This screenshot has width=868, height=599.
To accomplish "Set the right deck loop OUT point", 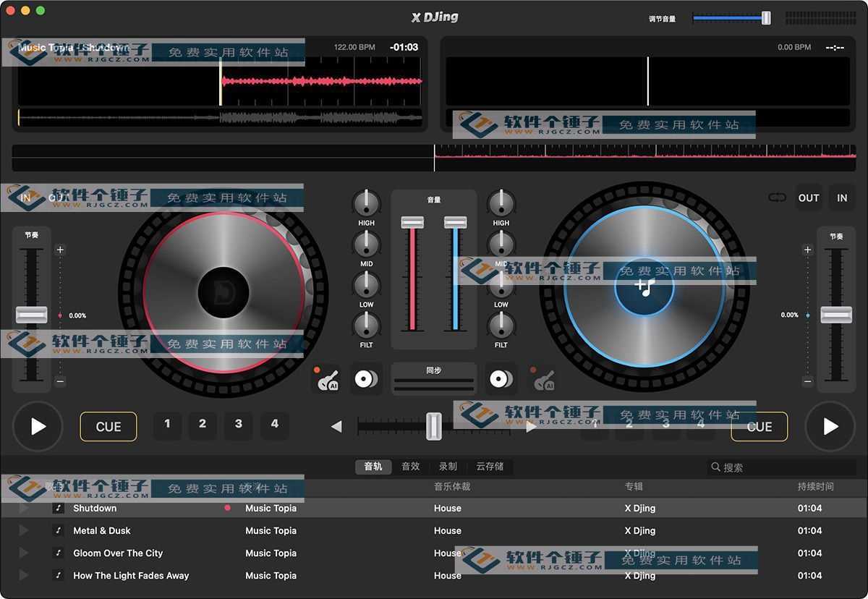I will pos(809,197).
